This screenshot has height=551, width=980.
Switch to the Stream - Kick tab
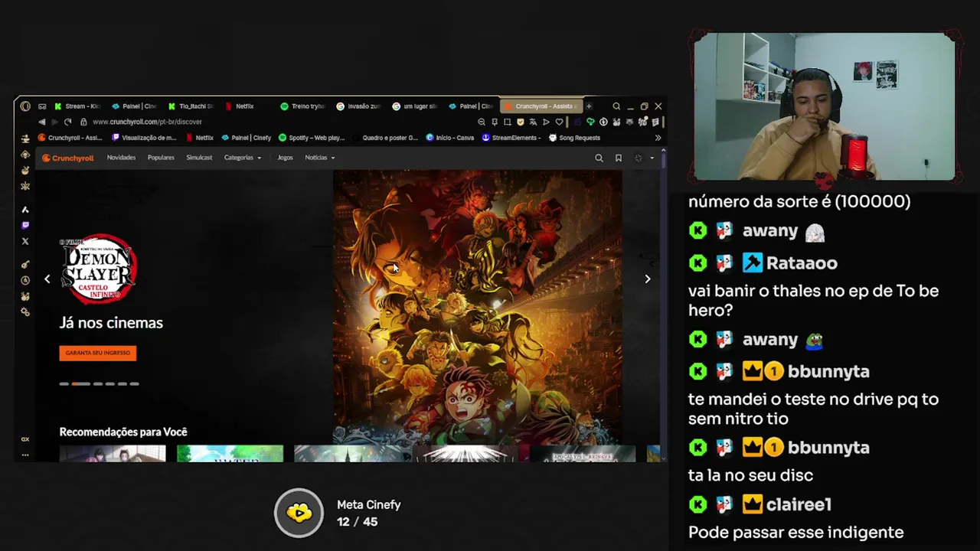pyautogui.click(x=78, y=106)
